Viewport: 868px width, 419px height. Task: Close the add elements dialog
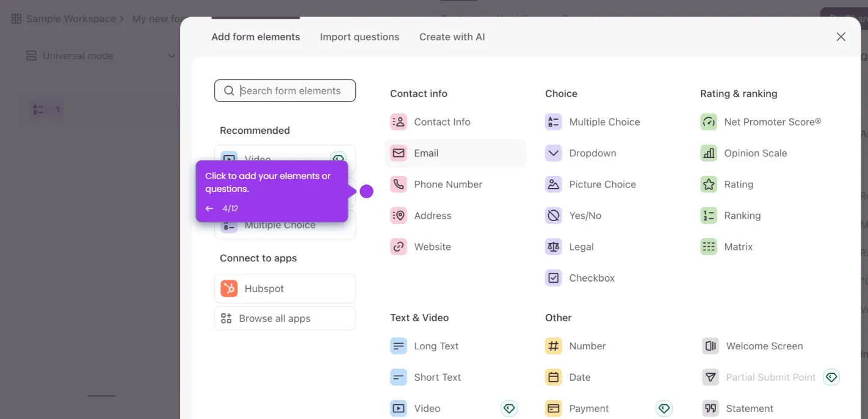coord(841,37)
